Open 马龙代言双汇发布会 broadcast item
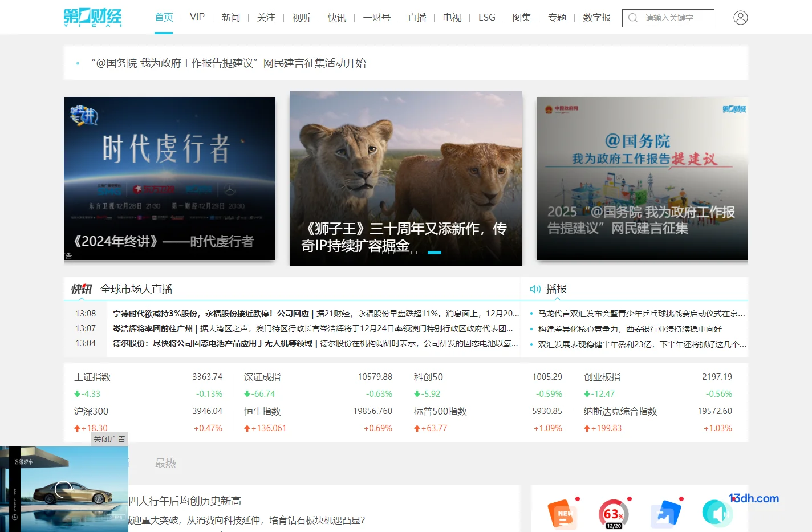Screen dimensions: 812x532 coord(642,314)
